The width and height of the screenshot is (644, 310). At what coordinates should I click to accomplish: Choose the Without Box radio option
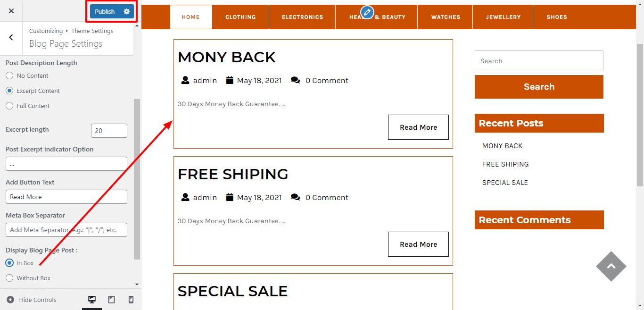click(9, 278)
